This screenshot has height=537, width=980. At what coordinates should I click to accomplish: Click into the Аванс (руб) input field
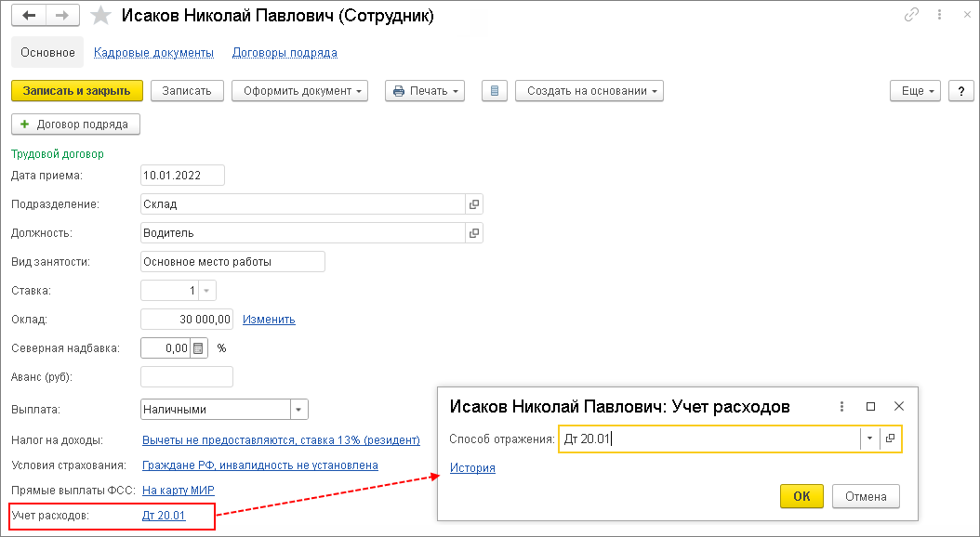coord(186,377)
